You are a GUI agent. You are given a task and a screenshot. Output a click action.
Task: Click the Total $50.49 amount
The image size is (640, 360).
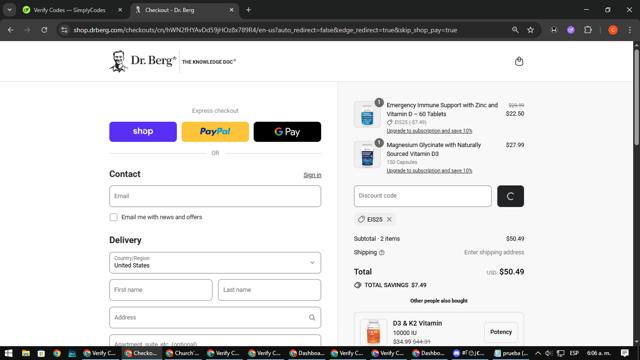(x=511, y=272)
